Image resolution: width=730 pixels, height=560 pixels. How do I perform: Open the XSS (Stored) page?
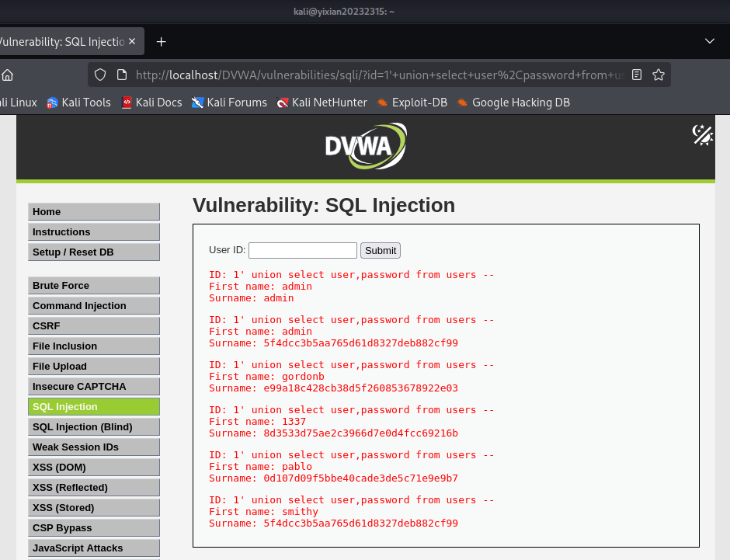click(93, 507)
